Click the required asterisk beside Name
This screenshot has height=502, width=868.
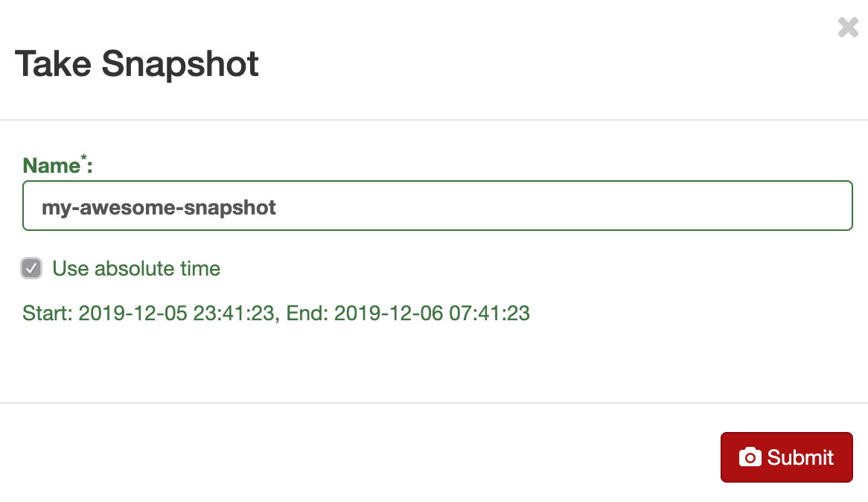click(x=84, y=160)
